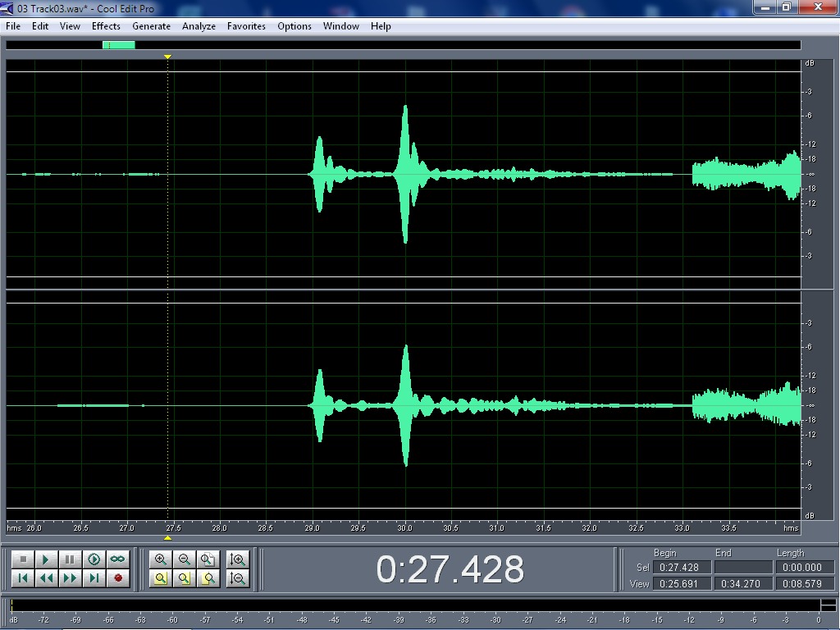Screen dimensions: 840x630
Task: Click the View Length field showing 0:08.579
Action: pyautogui.click(x=806, y=584)
